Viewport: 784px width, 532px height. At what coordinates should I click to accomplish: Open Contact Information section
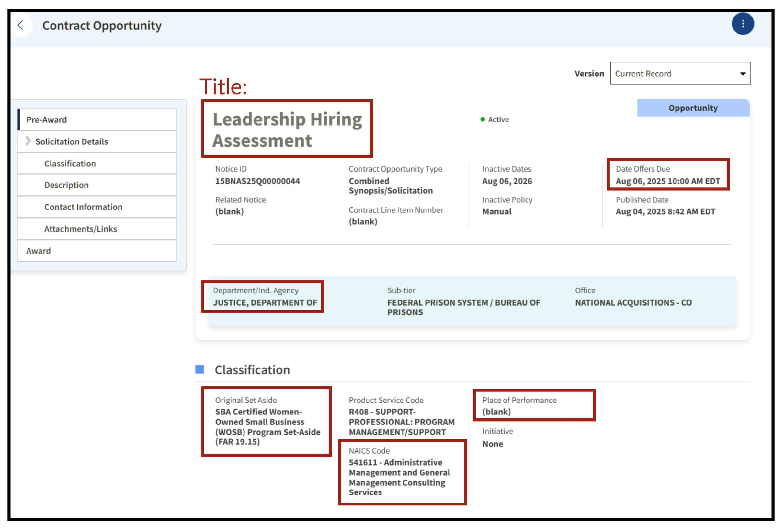click(83, 207)
